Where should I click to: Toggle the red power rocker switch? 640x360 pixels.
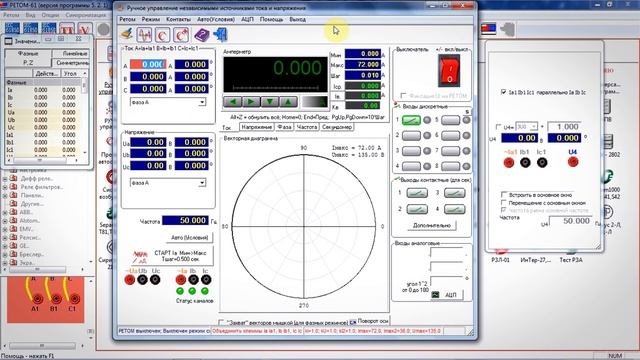[449, 71]
